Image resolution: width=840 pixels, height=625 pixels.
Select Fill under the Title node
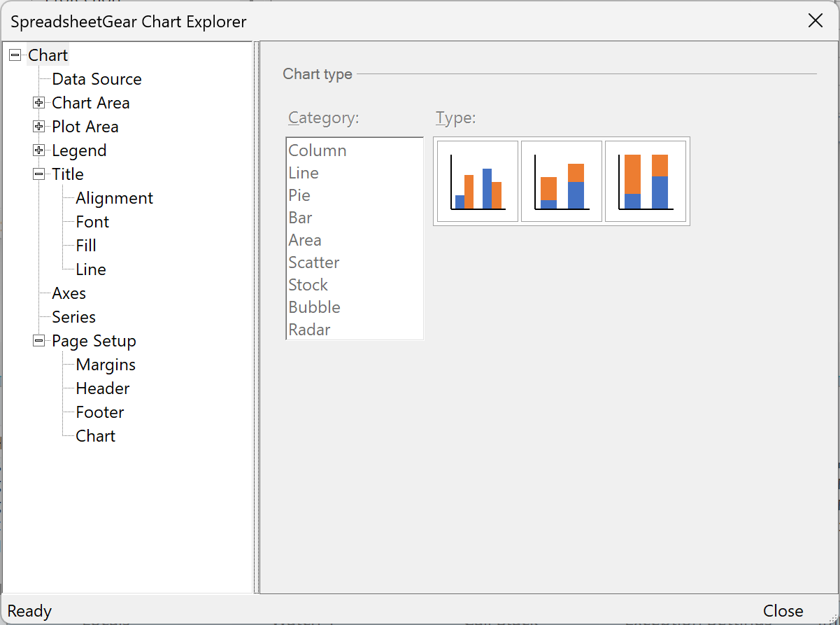click(x=85, y=245)
